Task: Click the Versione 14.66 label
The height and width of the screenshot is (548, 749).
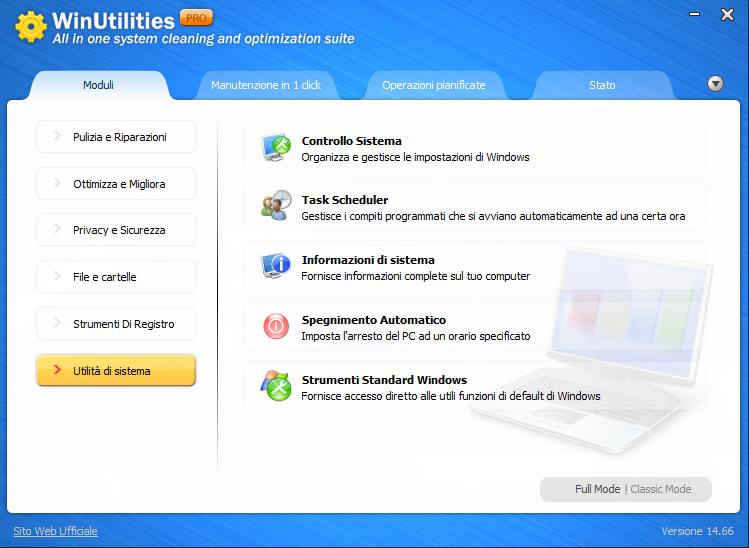Action: tap(697, 531)
